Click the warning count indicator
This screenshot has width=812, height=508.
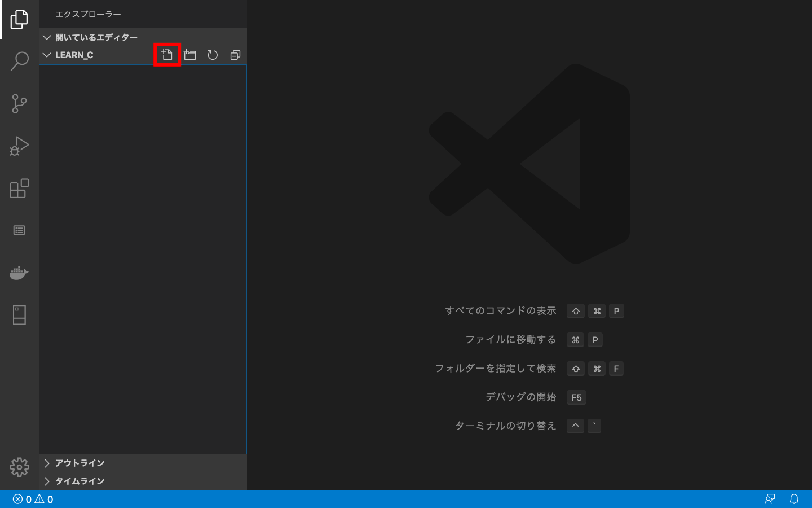click(43, 499)
